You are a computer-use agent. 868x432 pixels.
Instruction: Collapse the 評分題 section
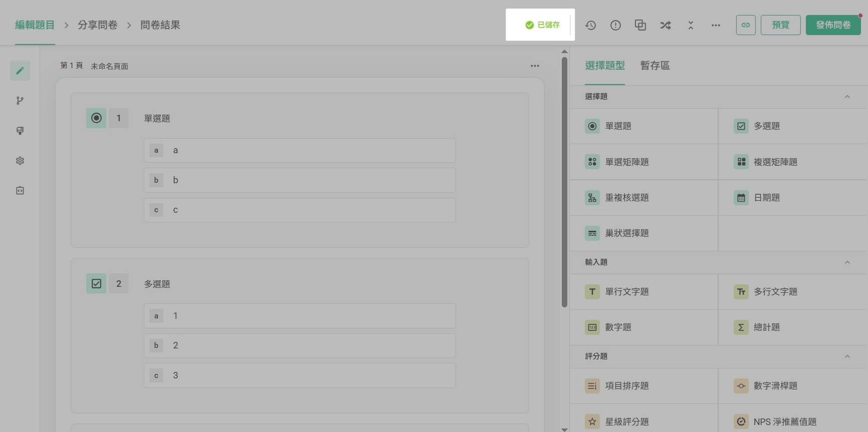pyautogui.click(x=847, y=356)
